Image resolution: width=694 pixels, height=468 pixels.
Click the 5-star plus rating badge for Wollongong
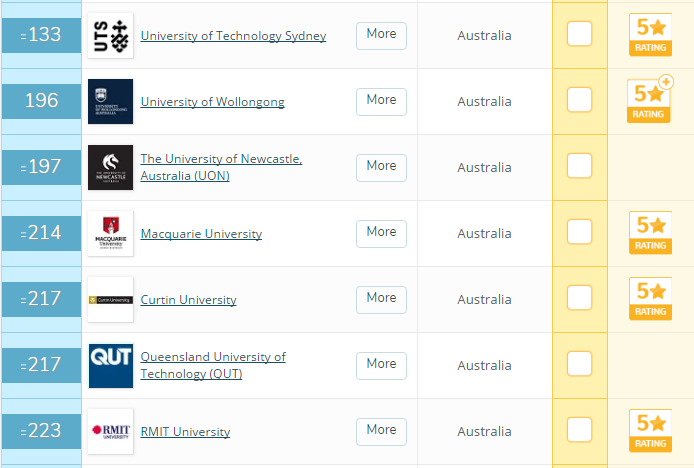click(x=650, y=101)
